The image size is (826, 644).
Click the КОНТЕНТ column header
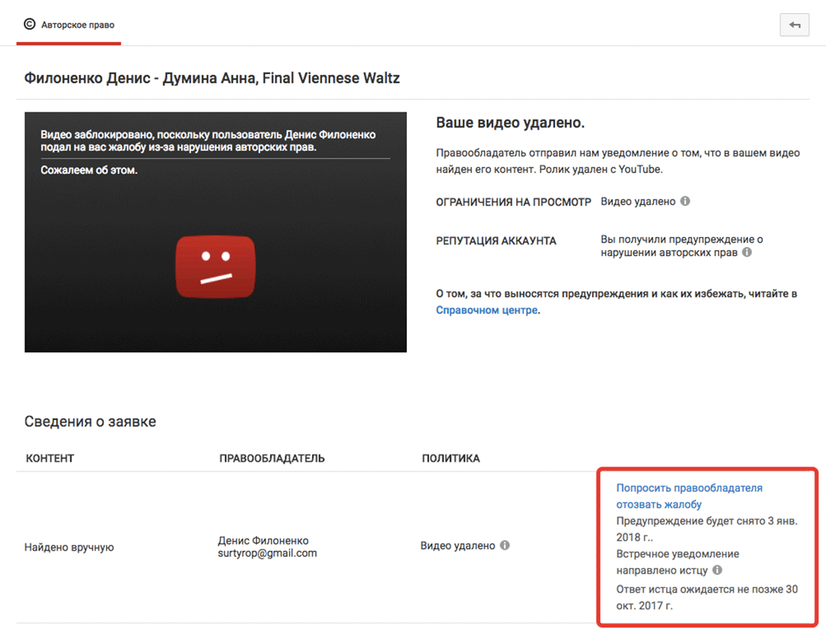click(50, 458)
